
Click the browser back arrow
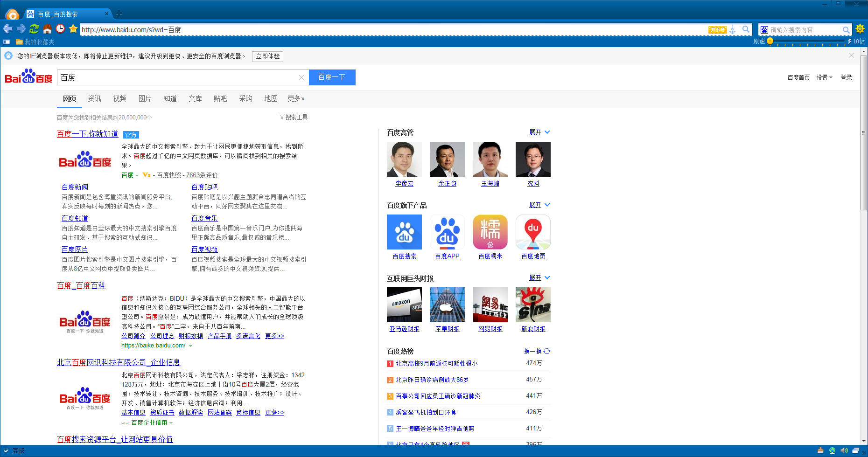(8, 29)
